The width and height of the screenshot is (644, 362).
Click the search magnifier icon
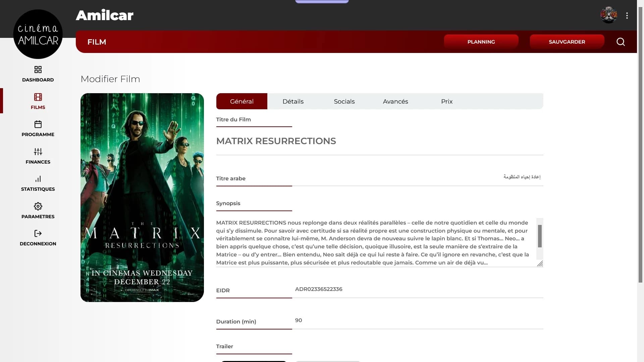click(621, 42)
